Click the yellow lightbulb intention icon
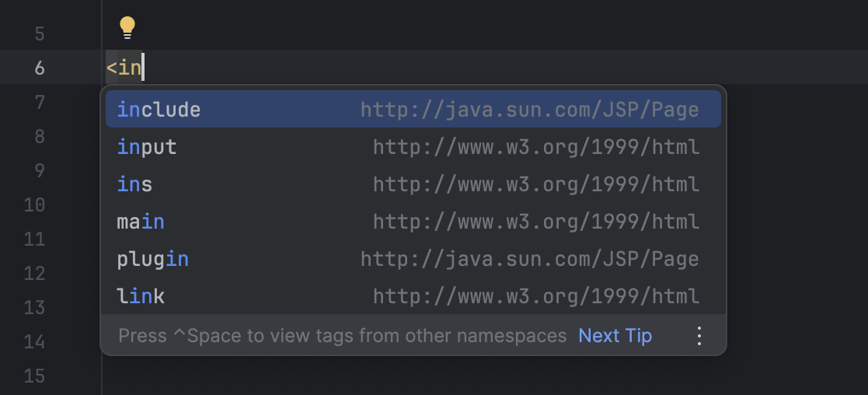 [x=127, y=29]
